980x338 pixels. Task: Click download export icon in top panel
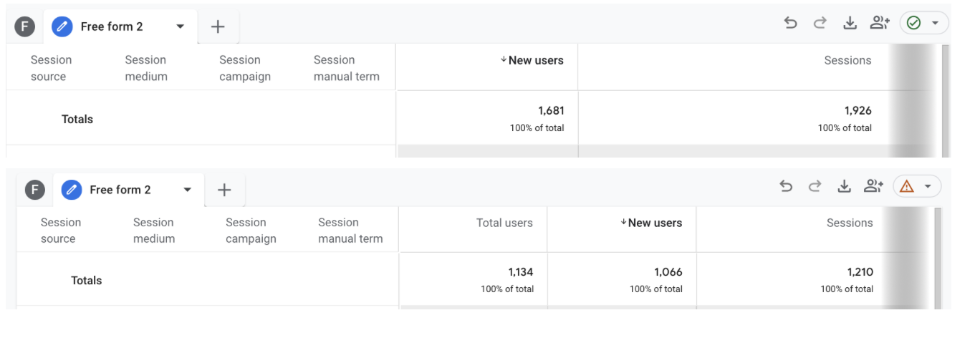tap(850, 23)
